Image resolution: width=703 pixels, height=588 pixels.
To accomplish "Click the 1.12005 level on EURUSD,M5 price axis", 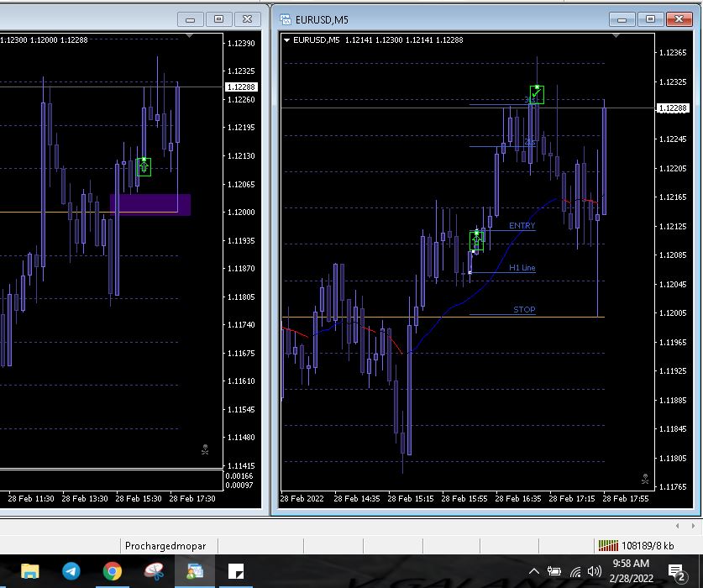I will click(x=673, y=313).
